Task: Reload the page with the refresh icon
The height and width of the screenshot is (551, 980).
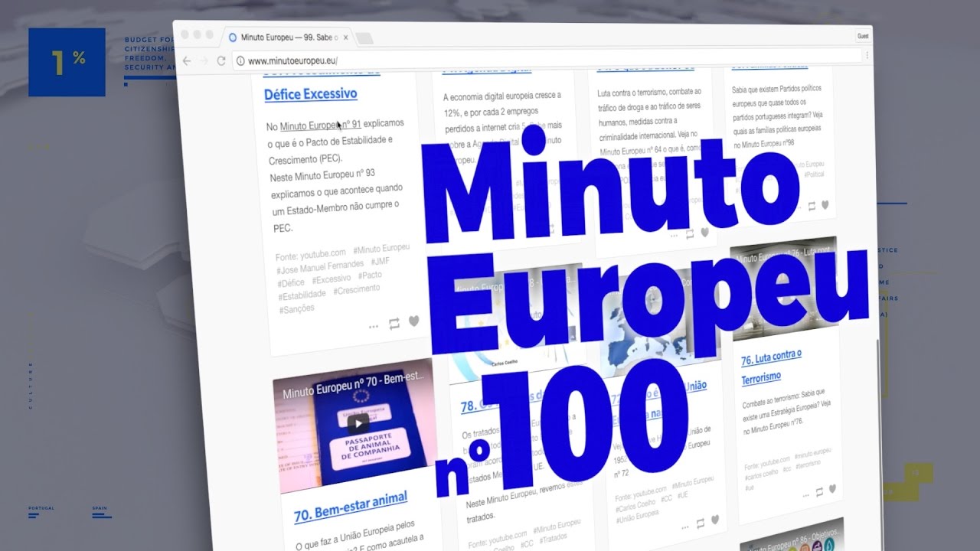Action: 221,60
